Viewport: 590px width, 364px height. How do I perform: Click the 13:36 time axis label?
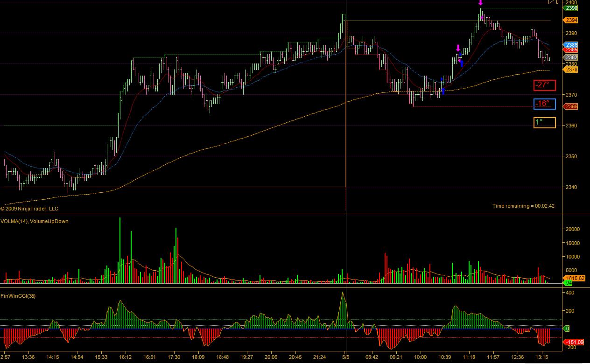pyautogui.click(x=28, y=357)
